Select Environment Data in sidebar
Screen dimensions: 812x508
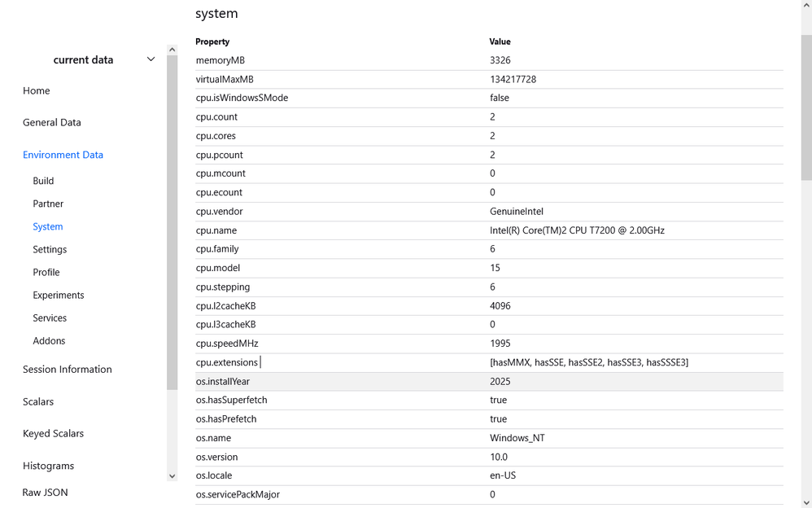[63, 155]
